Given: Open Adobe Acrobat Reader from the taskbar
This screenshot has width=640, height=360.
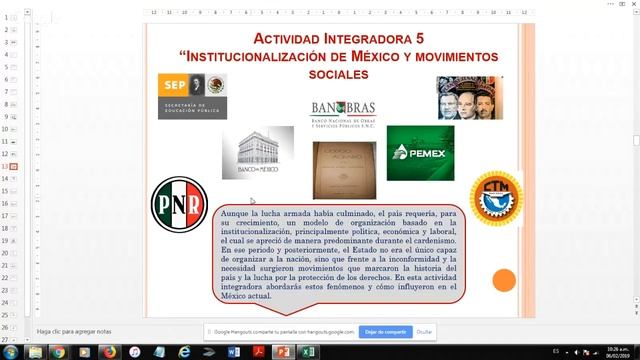Looking at the screenshot, I should click(258, 352).
